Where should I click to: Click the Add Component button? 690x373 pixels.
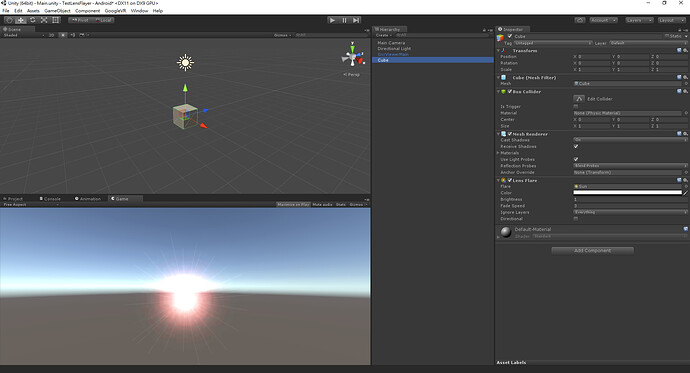592,251
